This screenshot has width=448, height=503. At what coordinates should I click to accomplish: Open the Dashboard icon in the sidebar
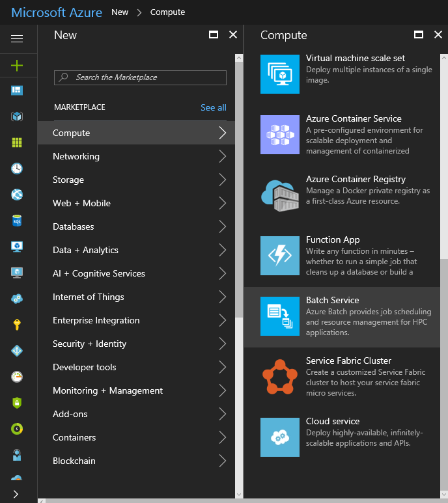pos(17,90)
